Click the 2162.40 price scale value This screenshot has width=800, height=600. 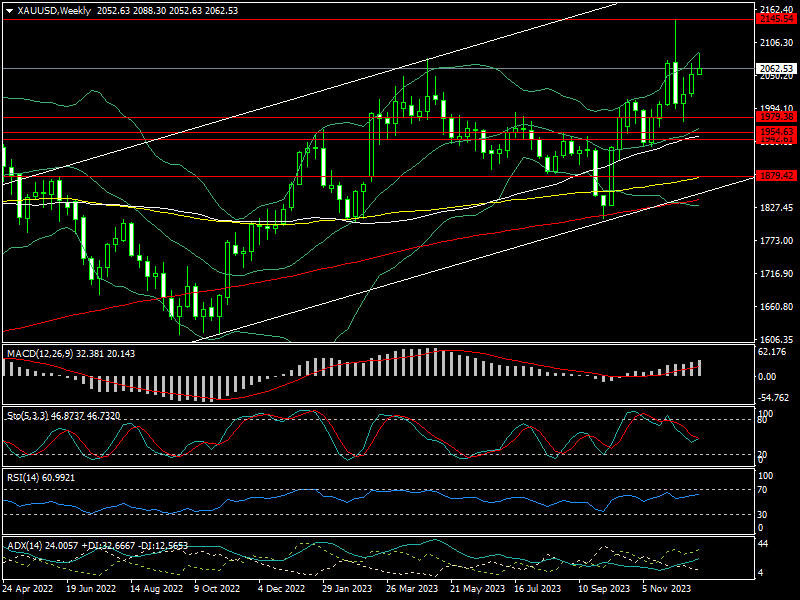776,8
